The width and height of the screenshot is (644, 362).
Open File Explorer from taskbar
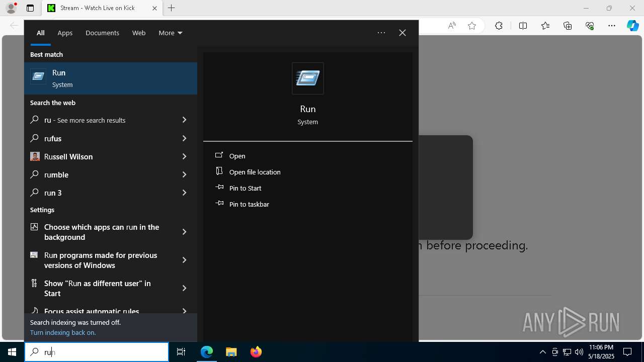pyautogui.click(x=231, y=352)
